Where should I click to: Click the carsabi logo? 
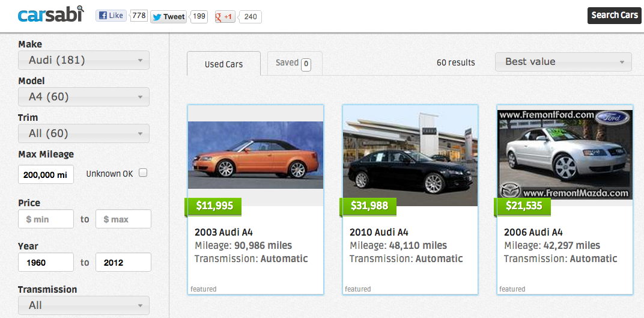coord(50,15)
